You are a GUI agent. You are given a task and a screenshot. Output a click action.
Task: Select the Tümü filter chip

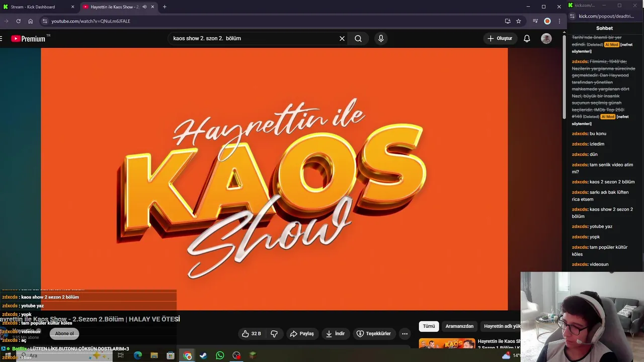click(x=429, y=326)
